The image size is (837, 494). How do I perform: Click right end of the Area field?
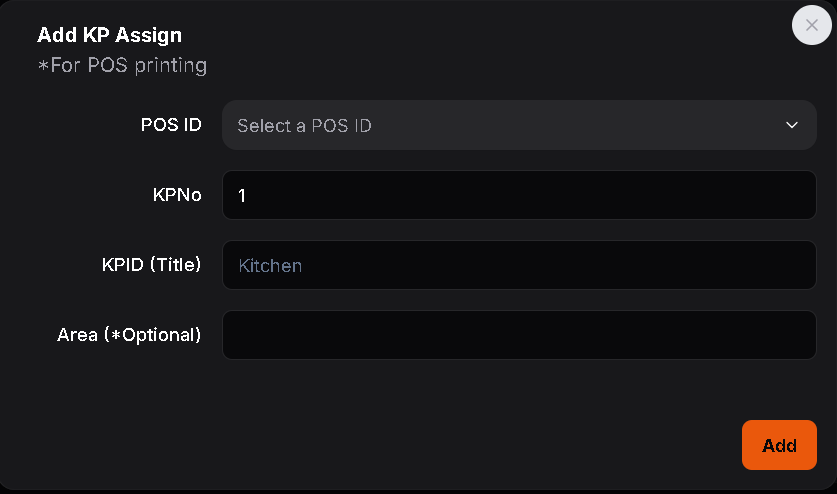pos(795,335)
